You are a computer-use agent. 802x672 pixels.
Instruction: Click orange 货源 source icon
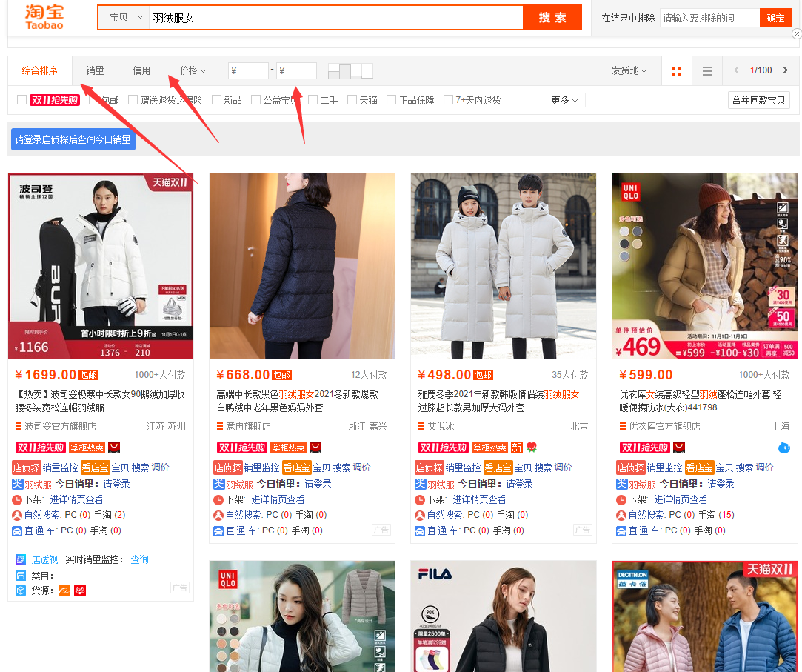coord(64,591)
